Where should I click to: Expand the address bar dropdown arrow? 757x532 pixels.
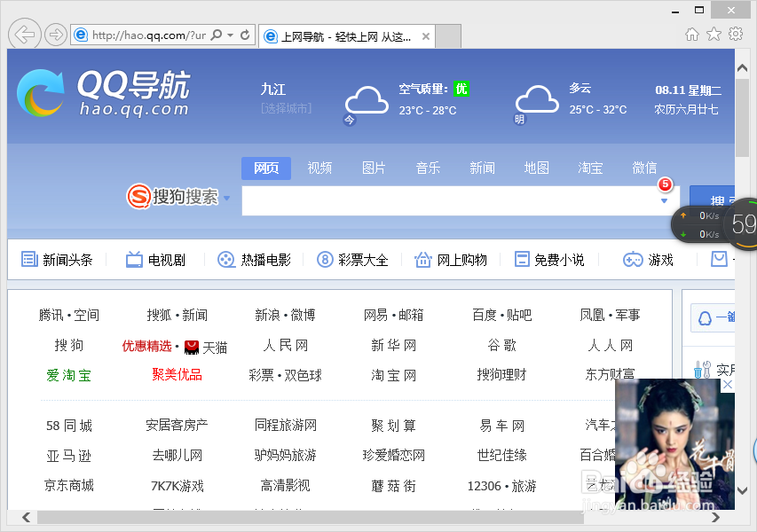tap(230, 35)
